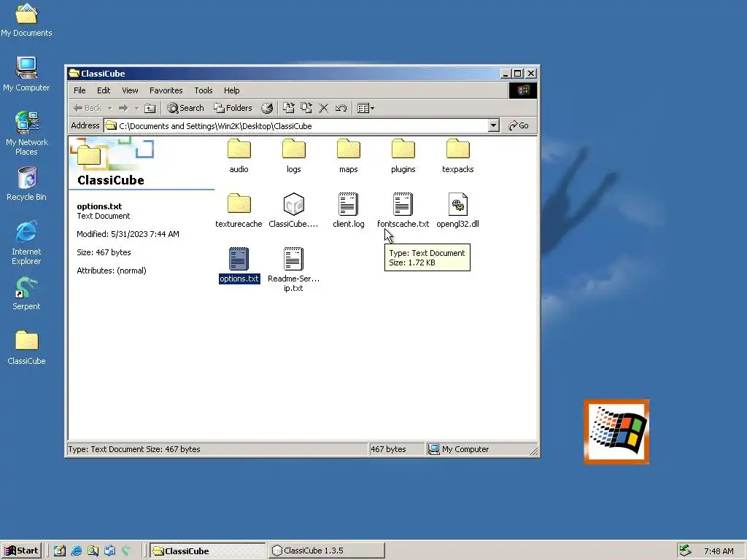
Task: Click the History toolbar icon
Action: [x=267, y=108]
